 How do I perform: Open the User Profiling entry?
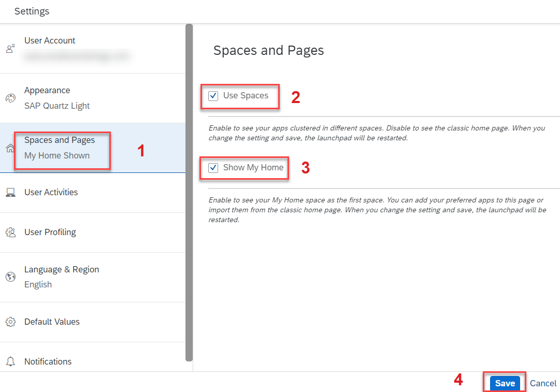[93, 233]
